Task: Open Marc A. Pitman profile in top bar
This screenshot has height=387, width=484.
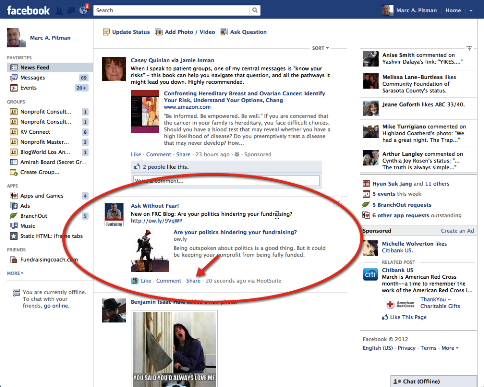Action: [x=410, y=10]
